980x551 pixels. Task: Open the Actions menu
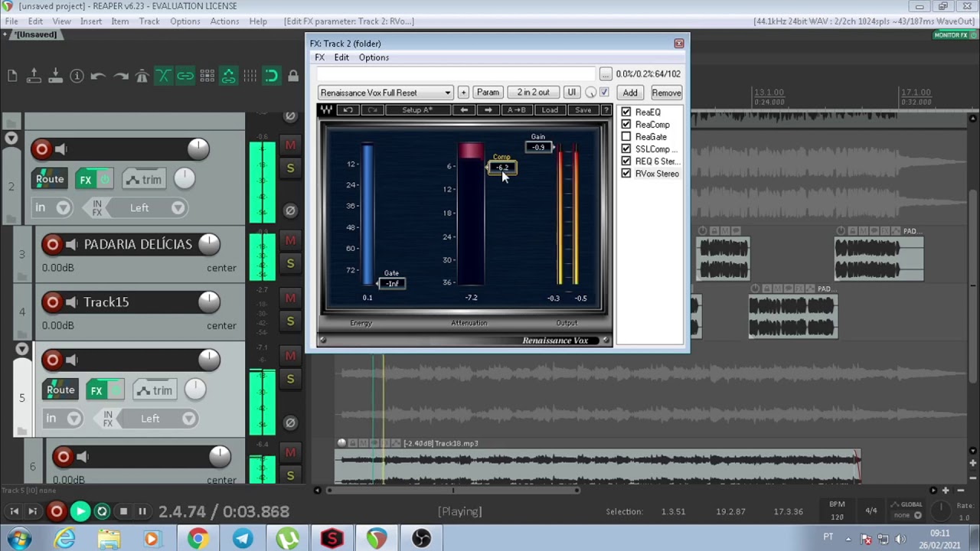click(x=224, y=21)
